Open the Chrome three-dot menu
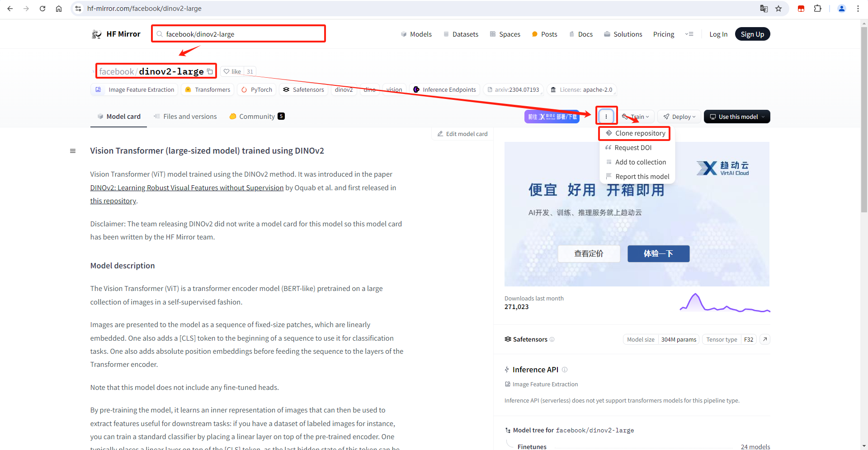 tap(858, 9)
